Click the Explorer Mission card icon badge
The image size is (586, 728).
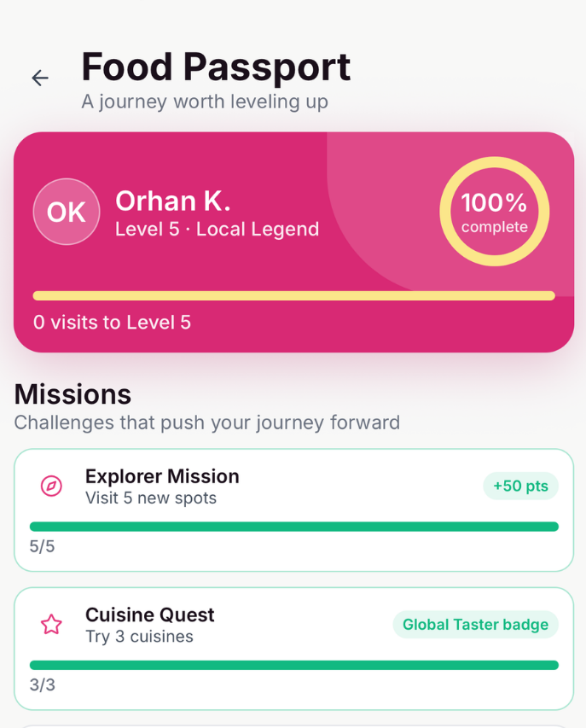click(51, 486)
